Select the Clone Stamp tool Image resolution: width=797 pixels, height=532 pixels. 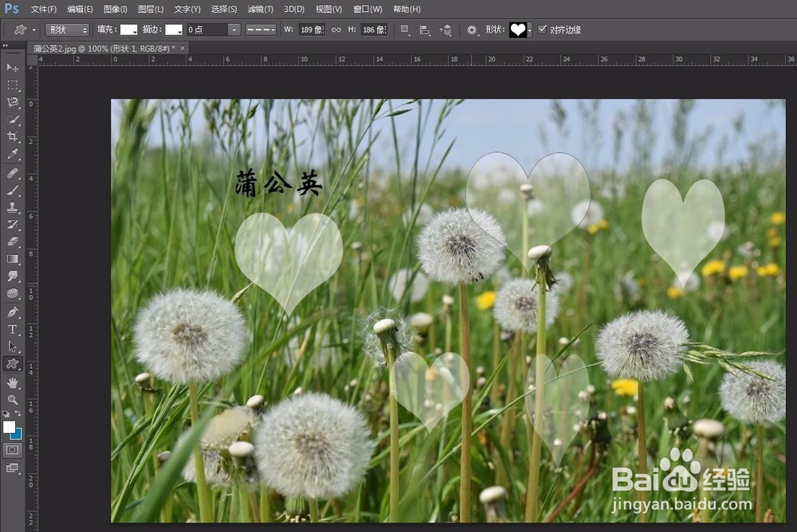(12, 207)
